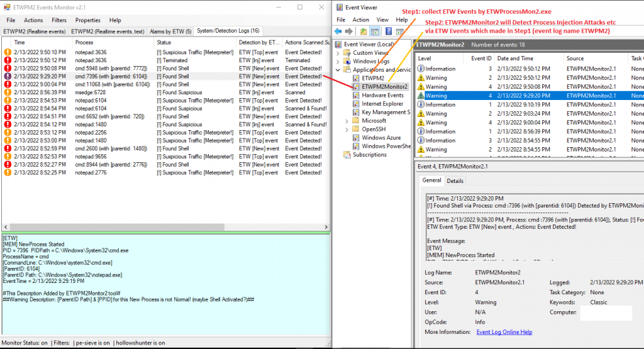The height and width of the screenshot is (349, 644).
Task: Switch to Alarms by ETW (5) tab
Action: click(x=170, y=31)
